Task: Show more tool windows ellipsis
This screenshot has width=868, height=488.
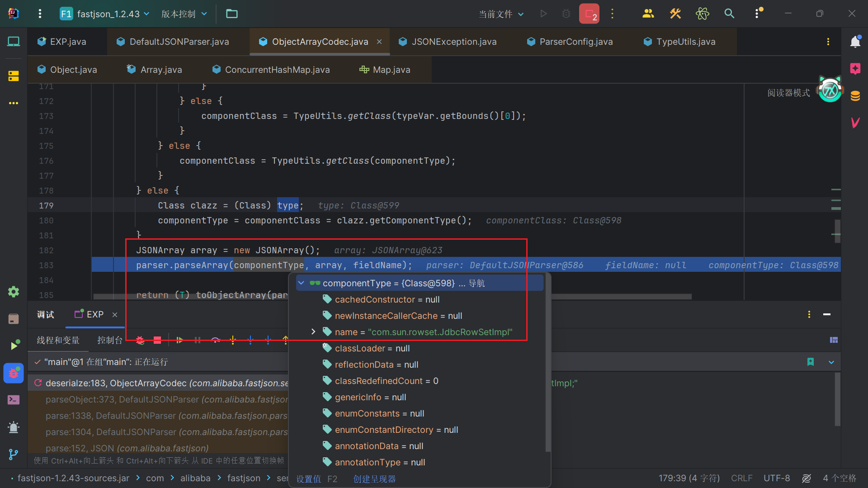Action: click(x=14, y=103)
